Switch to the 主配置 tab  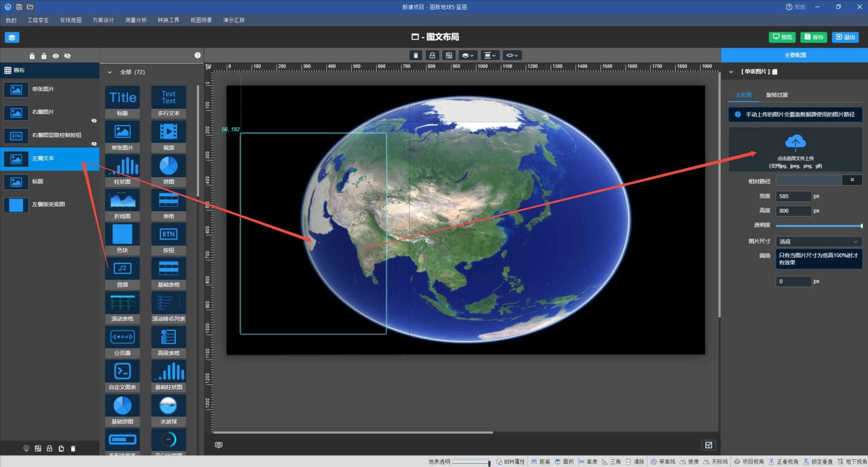[743, 95]
